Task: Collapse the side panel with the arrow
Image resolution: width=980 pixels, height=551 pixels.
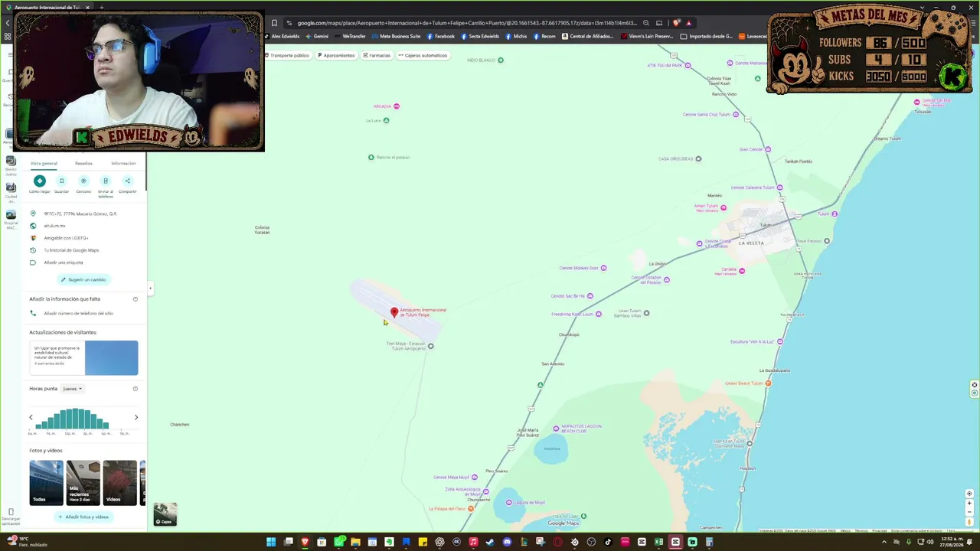Action: [x=150, y=289]
